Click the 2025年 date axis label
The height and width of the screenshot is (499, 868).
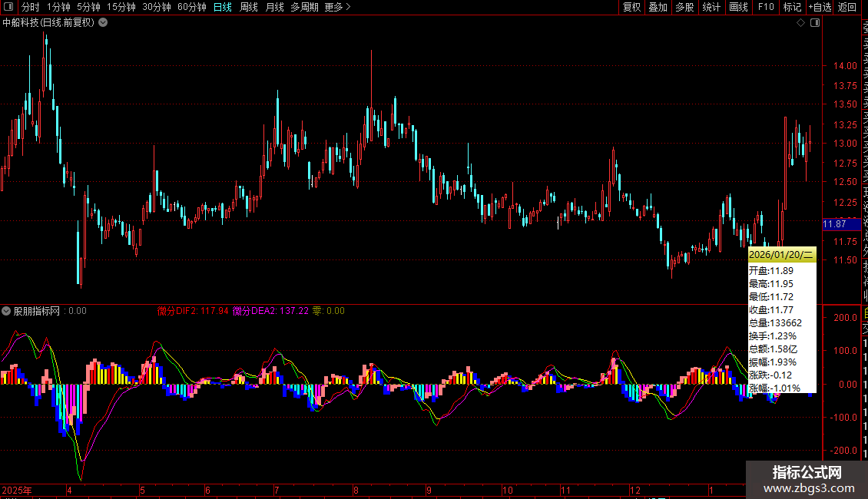pyautogui.click(x=17, y=490)
